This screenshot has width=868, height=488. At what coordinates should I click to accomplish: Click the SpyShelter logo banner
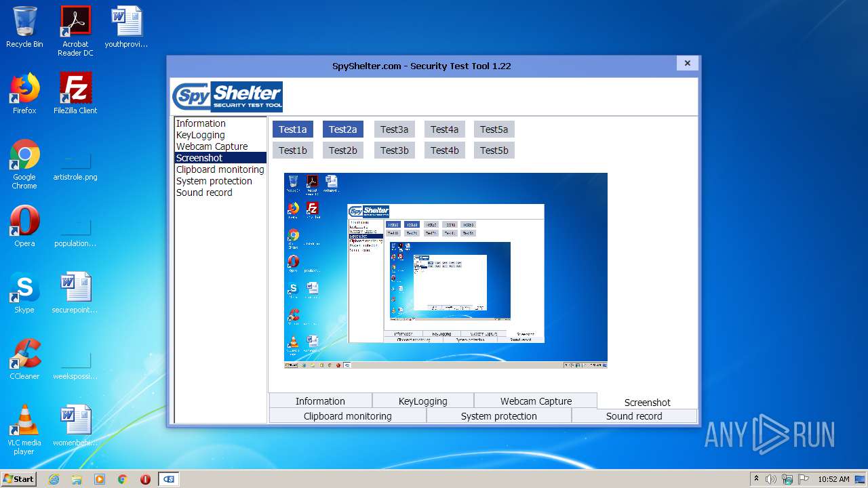click(x=227, y=96)
